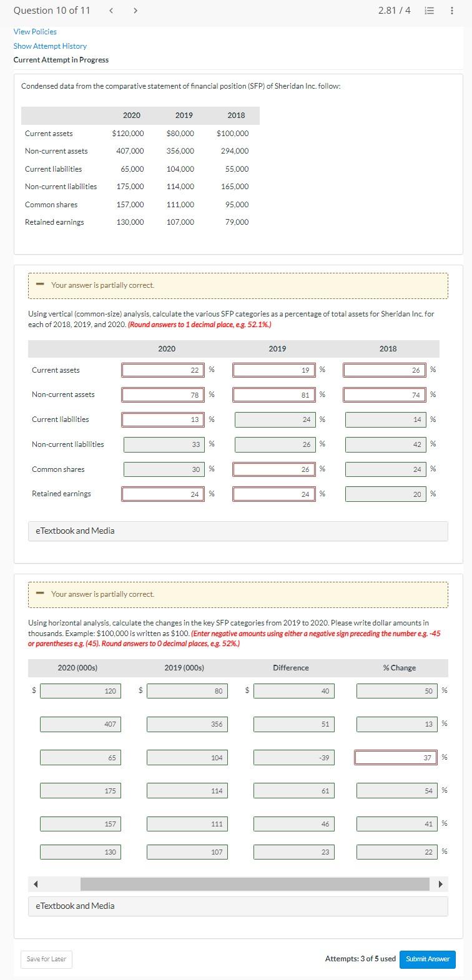472x980 pixels.
Task: Select the Current assets 2020 percentage field
Action: click(x=163, y=370)
